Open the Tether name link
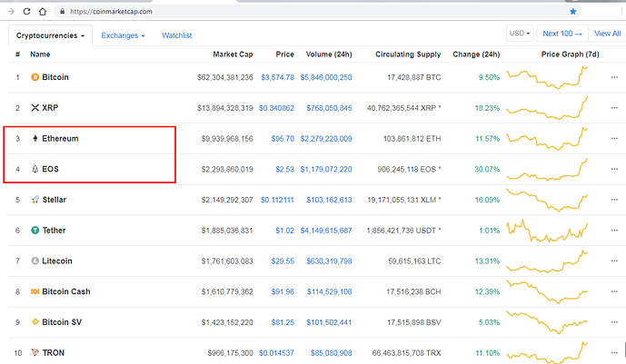The height and width of the screenshot is (364, 626). (54, 230)
